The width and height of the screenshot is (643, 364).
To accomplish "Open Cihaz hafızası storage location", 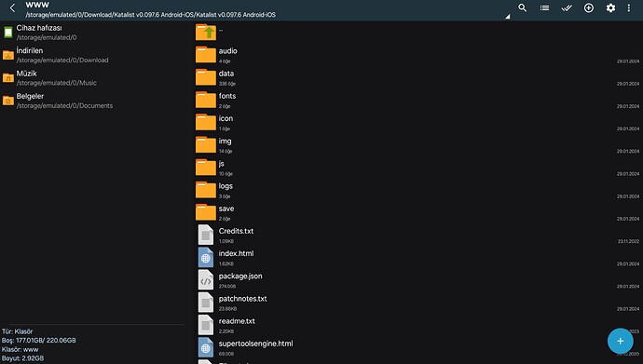I will (x=94, y=33).
